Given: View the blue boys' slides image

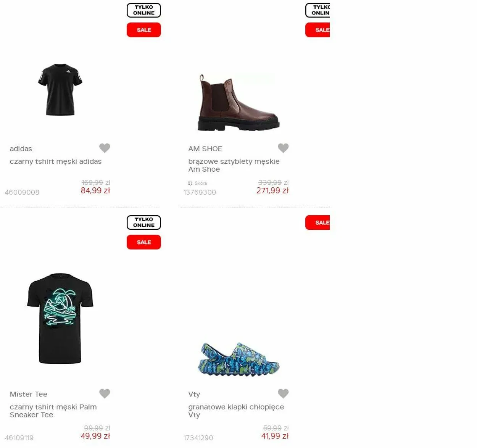Looking at the screenshot, I should (238, 359).
